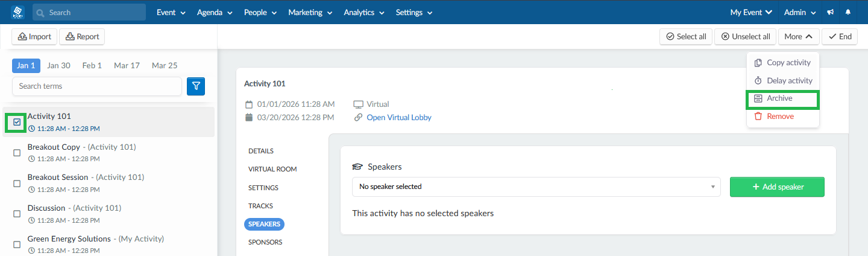Select the Breakout Session activity row
Screen dimensions: 868x256
(109, 183)
